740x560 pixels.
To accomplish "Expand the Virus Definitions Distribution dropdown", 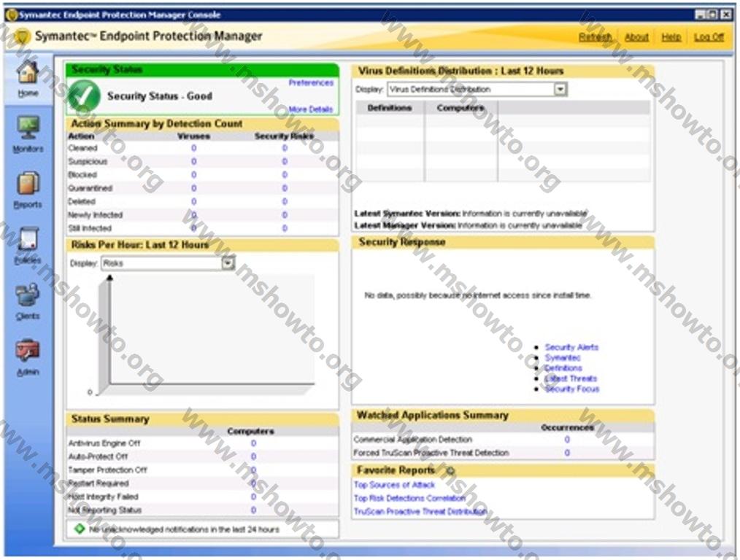I will (x=560, y=89).
